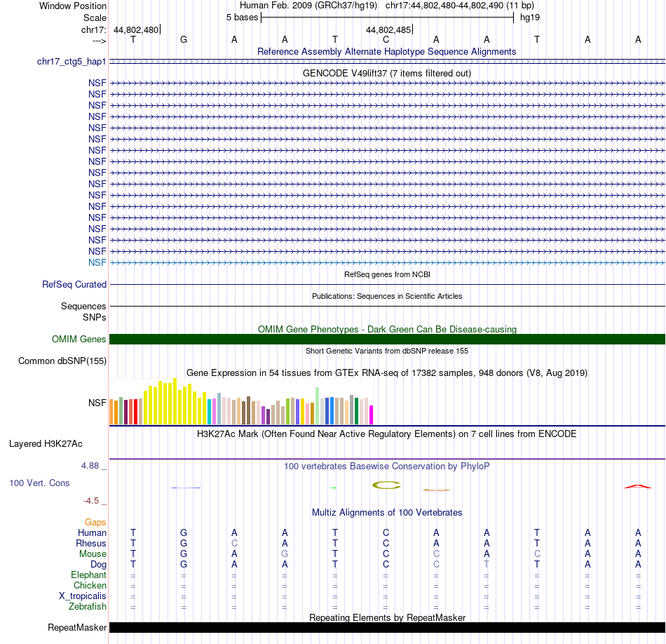Click the tallest yellow bar in GTEx chart
The height and width of the screenshot is (644, 666).
point(175,401)
